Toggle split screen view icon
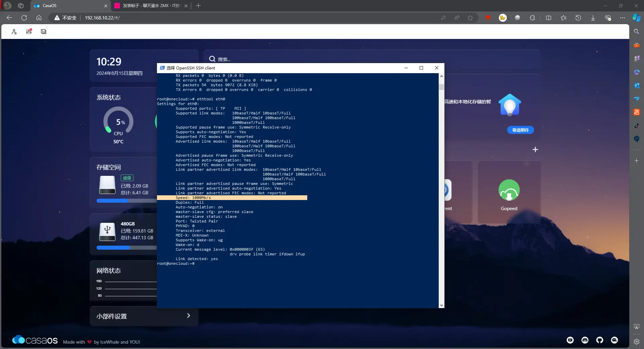Image resolution: width=644 pixels, height=349 pixels. pyautogui.click(x=549, y=18)
